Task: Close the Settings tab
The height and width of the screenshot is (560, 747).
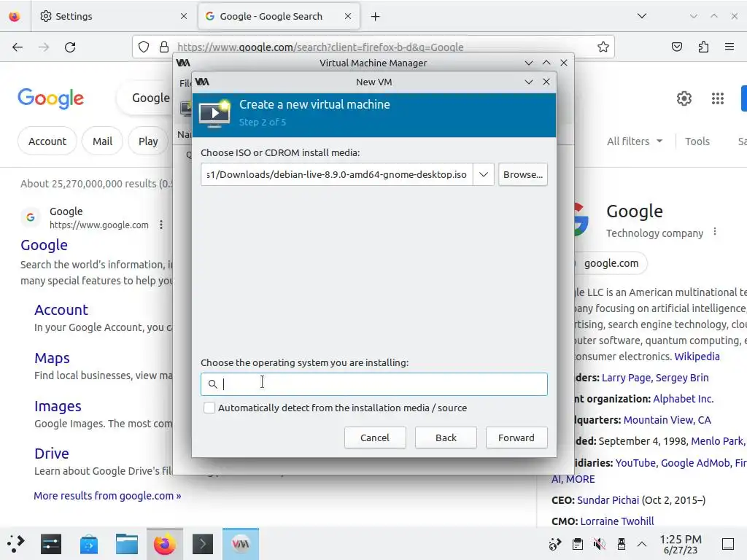Action: (184, 16)
